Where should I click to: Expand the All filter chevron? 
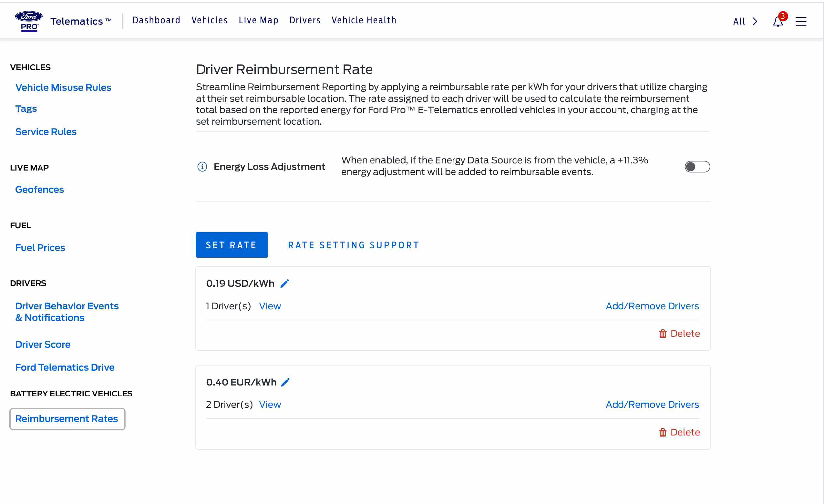pos(755,21)
